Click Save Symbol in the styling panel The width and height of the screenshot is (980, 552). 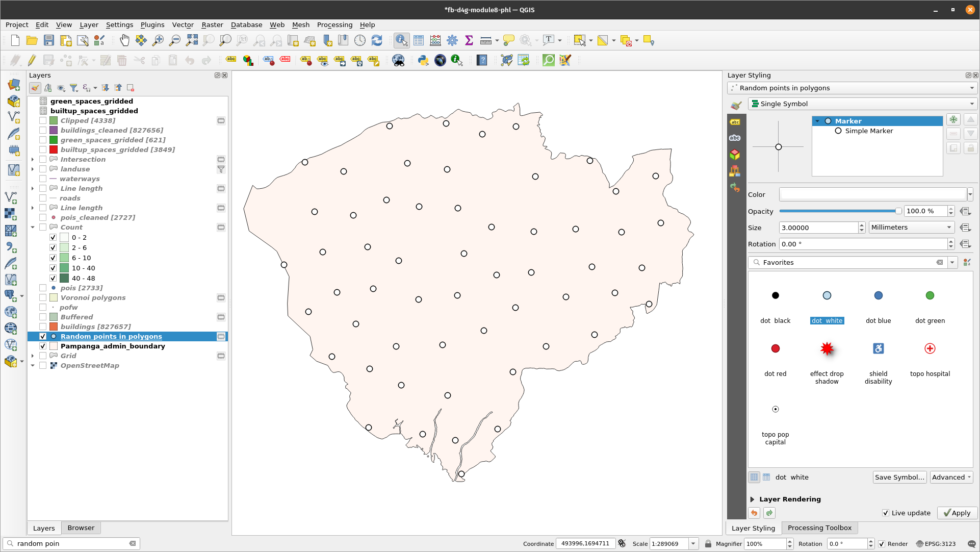pyautogui.click(x=899, y=477)
